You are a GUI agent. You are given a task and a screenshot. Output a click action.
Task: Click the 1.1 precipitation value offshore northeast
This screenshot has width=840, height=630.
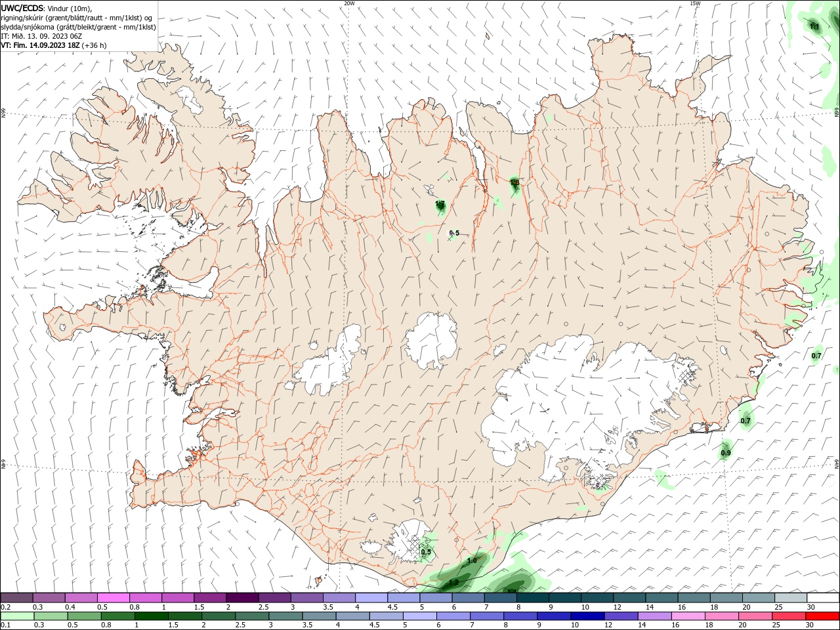click(x=814, y=26)
